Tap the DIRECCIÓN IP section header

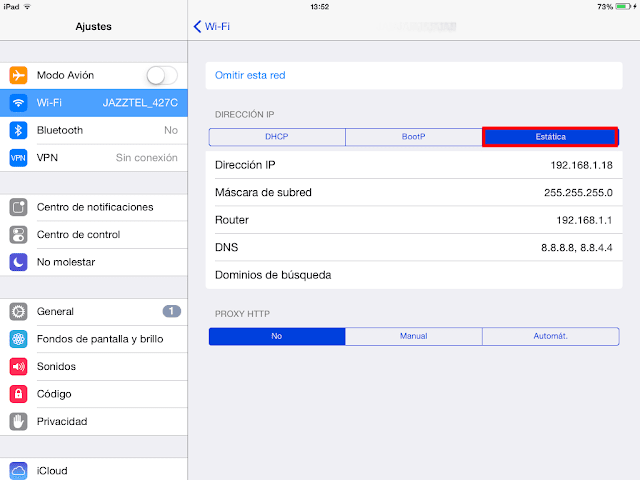[244, 115]
